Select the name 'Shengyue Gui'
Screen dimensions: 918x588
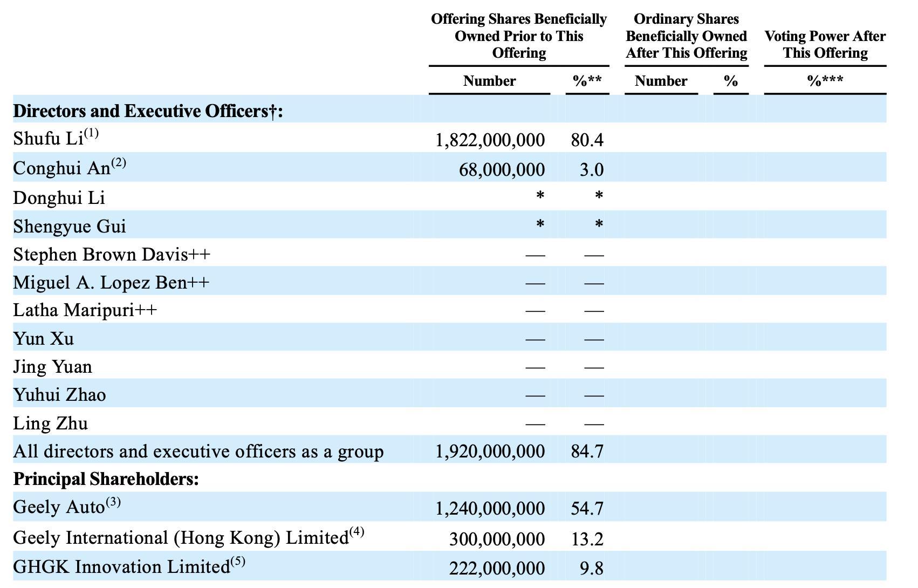(x=70, y=226)
